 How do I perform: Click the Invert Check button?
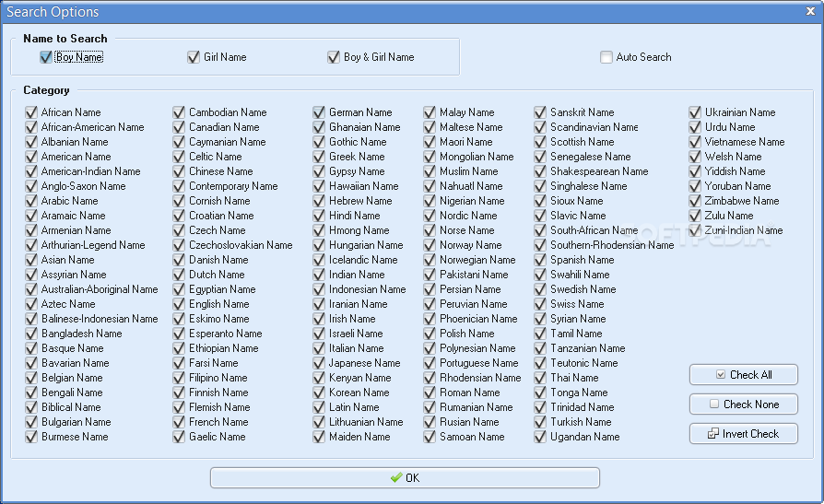pos(744,434)
